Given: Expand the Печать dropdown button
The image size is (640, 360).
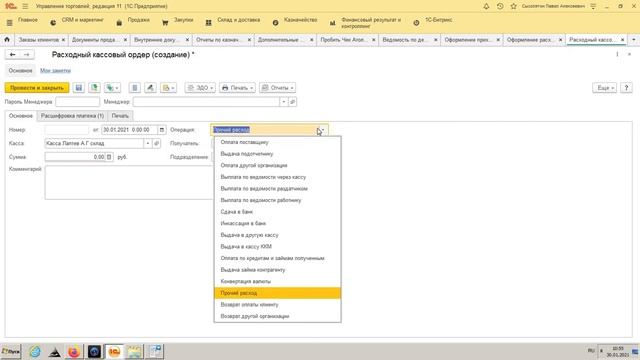Looking at the screenshot, I should pyautogui.click(x=237, y=88).
